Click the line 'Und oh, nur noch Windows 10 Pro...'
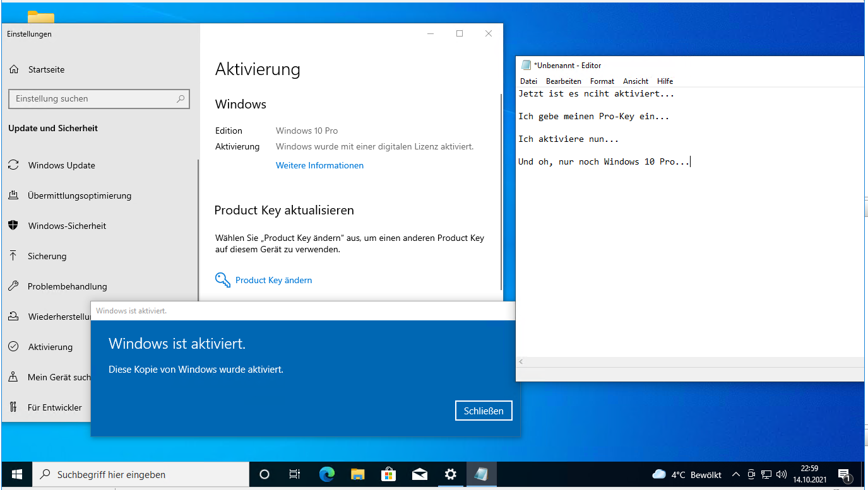 [x=604, y=161]
